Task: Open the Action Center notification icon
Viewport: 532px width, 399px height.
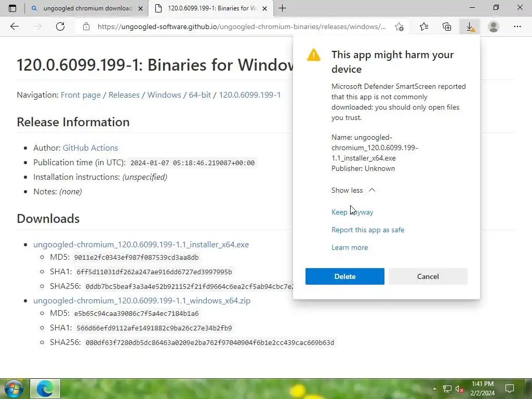Action: 510,389
